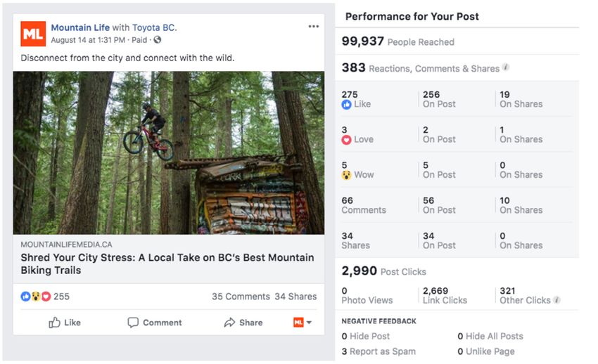
Task: Open the Toyota BC page link
Action: [x=154, y=28]
